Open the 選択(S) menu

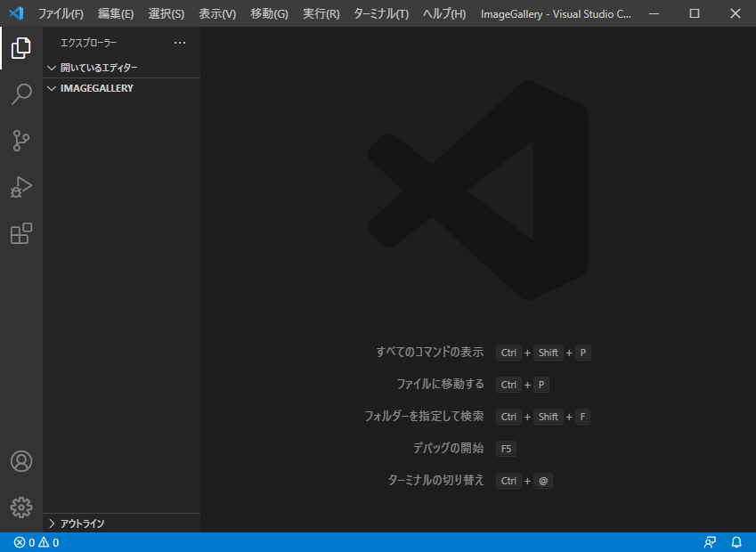point(167,13)
